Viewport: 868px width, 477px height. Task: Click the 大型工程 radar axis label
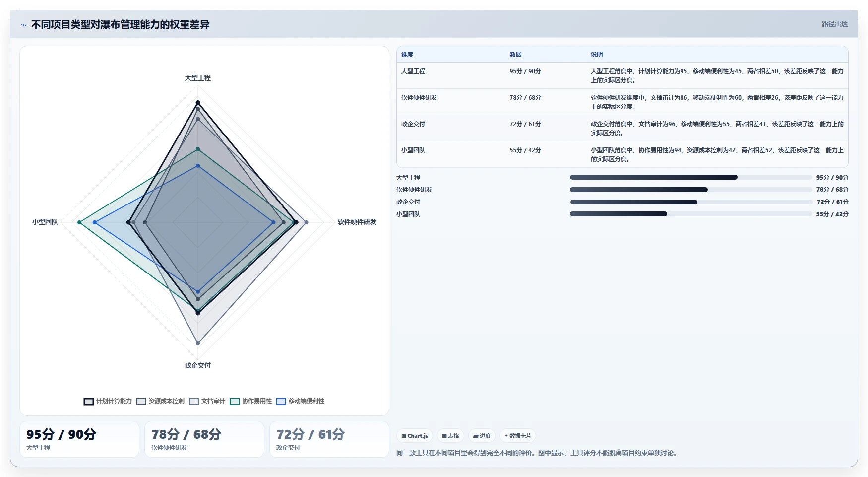(198, 78)
